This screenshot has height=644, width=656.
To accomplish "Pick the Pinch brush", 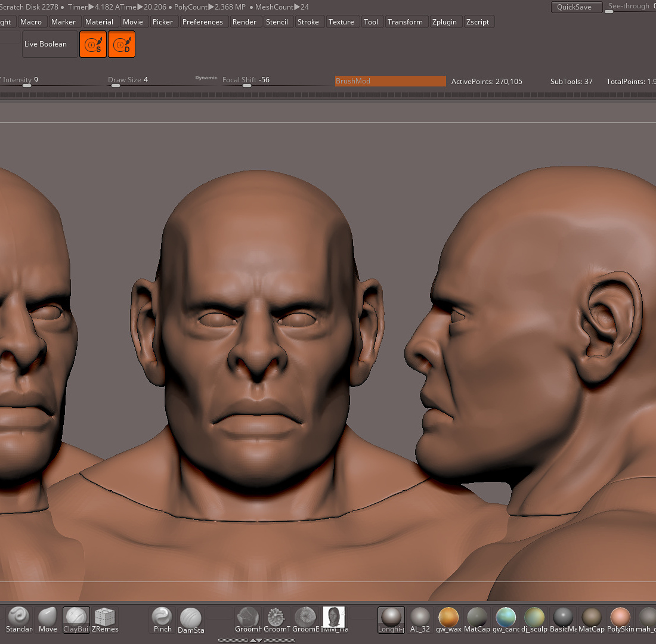I will [x=162, y=620].
